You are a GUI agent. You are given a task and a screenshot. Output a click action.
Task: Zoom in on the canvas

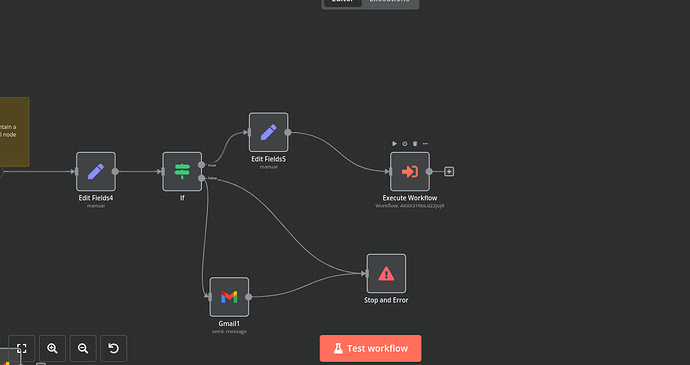[x=52, y=348]
